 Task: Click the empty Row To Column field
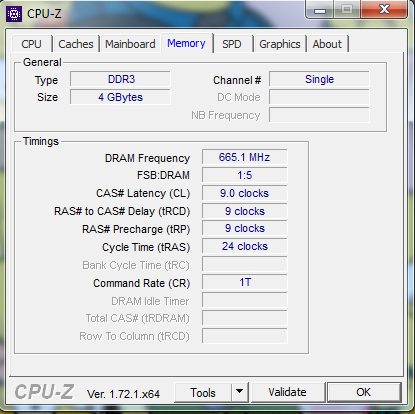click(245, 336)
